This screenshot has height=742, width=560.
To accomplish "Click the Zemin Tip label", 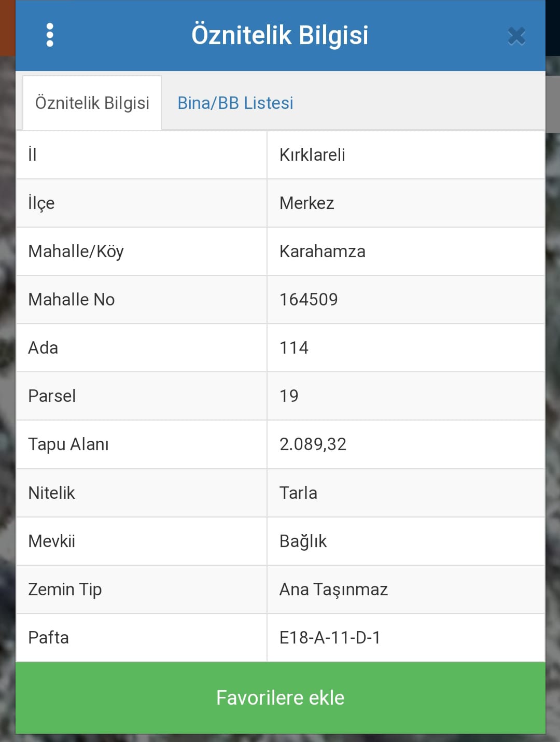I will point(65,589).
